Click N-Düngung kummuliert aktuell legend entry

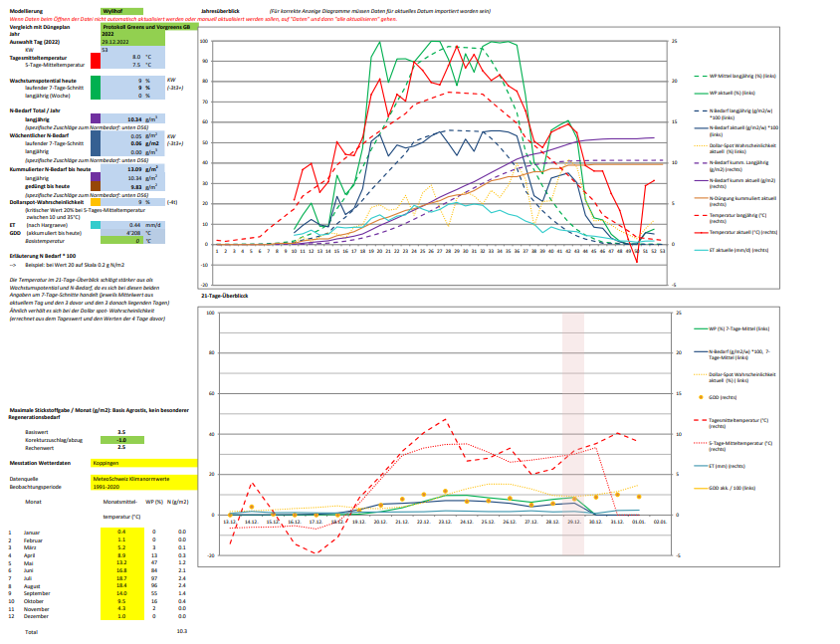click(735, 201)
